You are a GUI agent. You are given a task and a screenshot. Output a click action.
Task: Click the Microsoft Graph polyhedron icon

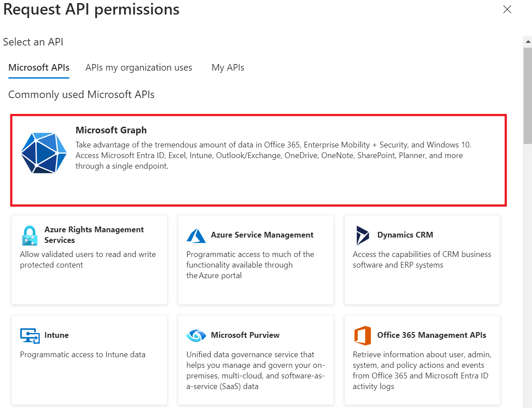[44, 152]
